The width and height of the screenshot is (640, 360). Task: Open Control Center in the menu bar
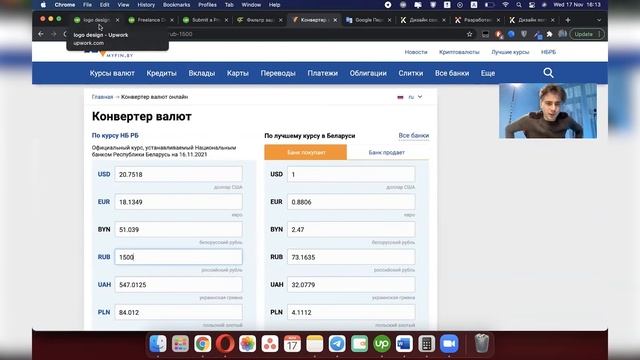pyautogui.click(x=531, y=5)
